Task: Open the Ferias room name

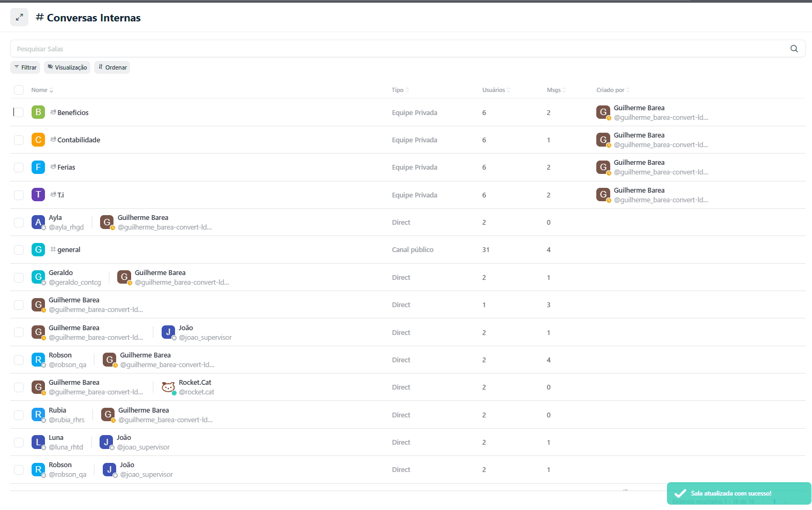Action: 66,167
